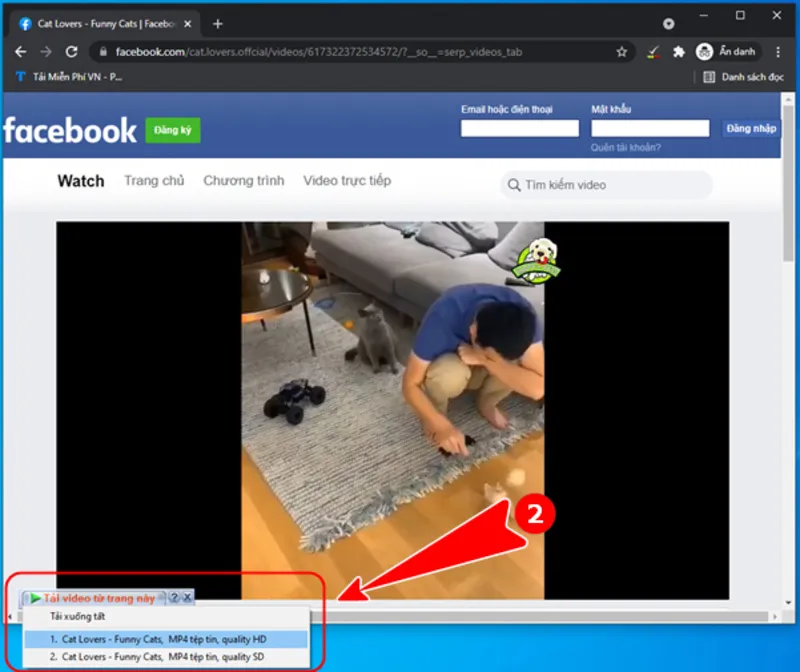Close the IDM download panel with X
Image resolution: width=800 pixels, height=672 pixels.
point(187,597)
